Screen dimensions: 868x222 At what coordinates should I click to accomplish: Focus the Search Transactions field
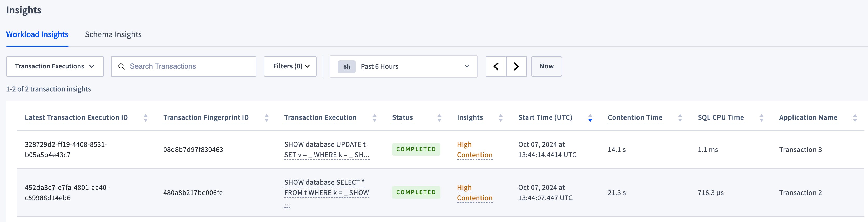(x=189, y=66)
